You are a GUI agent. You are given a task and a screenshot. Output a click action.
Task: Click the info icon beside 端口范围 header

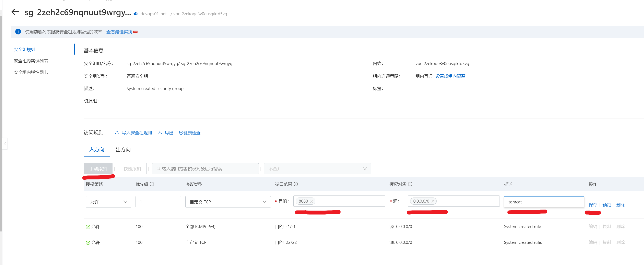[x=296, y=184]
